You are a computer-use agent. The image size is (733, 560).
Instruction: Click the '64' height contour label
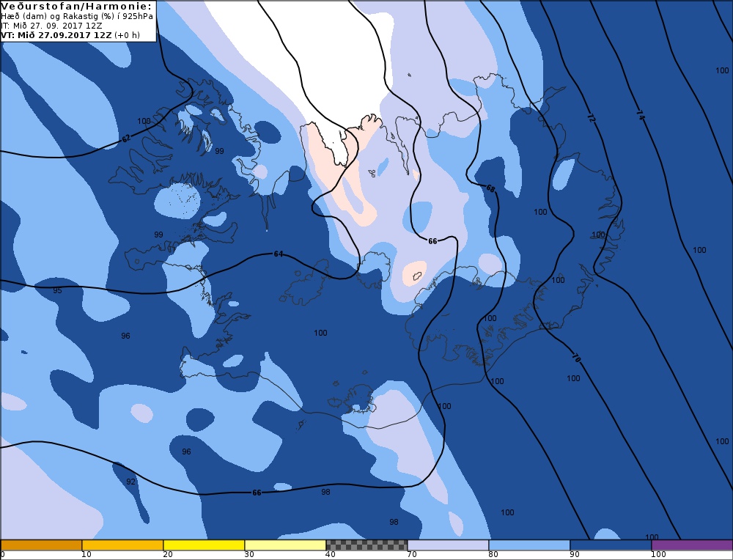[278, 254]
